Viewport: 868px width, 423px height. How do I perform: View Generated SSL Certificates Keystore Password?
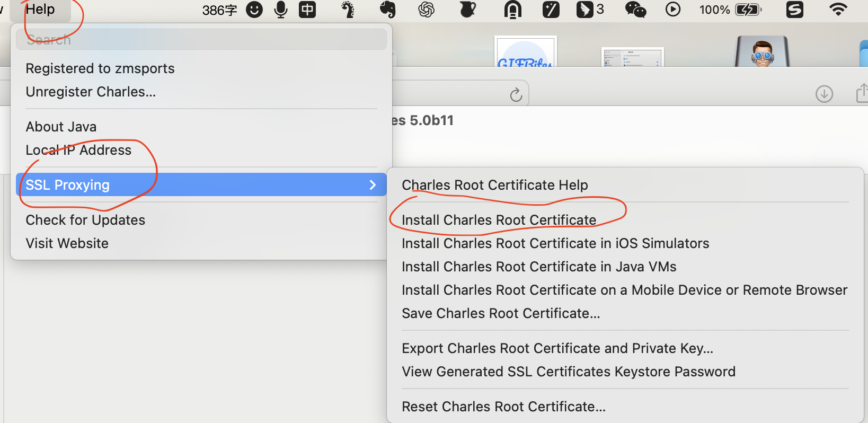(569, 372)
